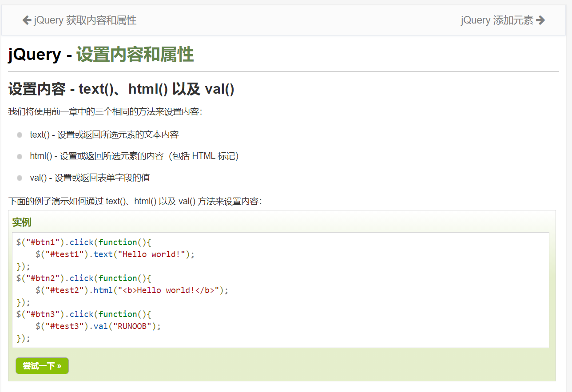Click the page title 'jQuery - 设置内容和属性'

click(x=101, y=55)
